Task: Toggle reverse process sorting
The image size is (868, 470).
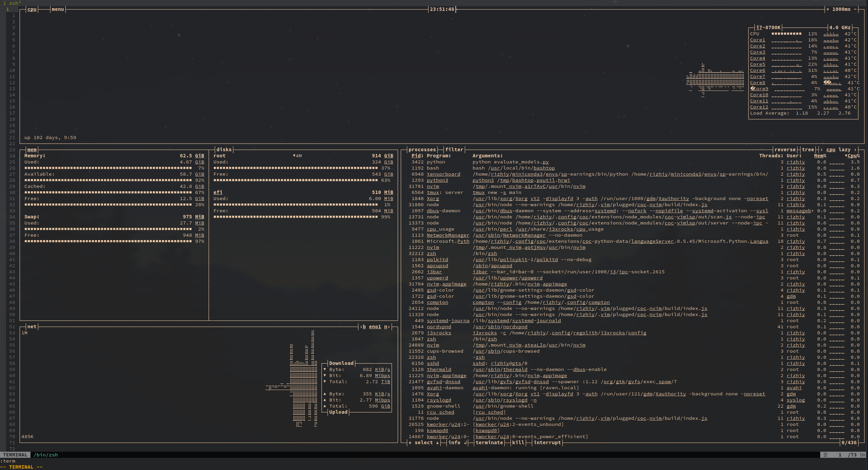Action: click(x=785, y=150)
